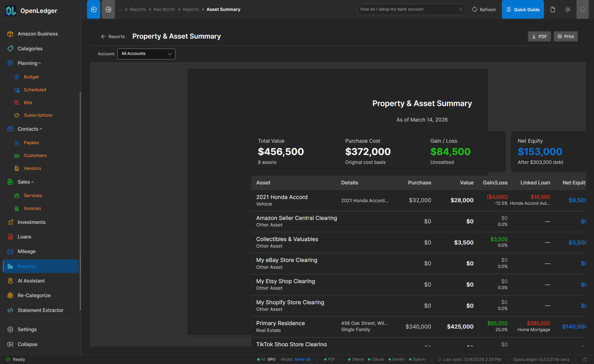Click the help search input field

[408, 9]
